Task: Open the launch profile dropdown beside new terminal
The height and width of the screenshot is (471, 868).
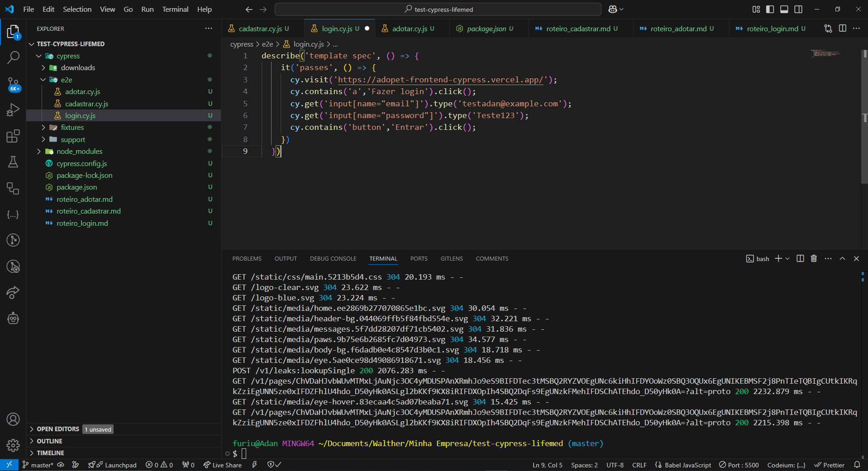Action: [x=788, y=258]
